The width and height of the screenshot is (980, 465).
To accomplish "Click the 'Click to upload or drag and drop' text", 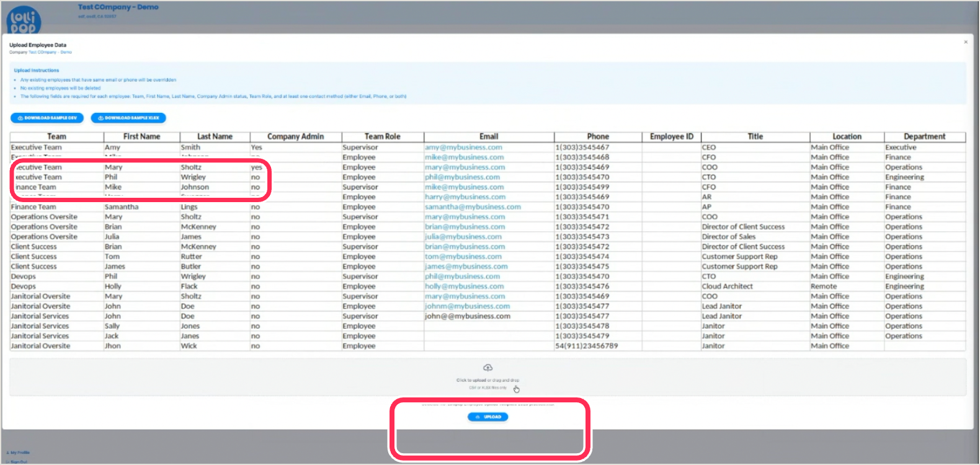I will pyautogui.click(x=488, y=380).
